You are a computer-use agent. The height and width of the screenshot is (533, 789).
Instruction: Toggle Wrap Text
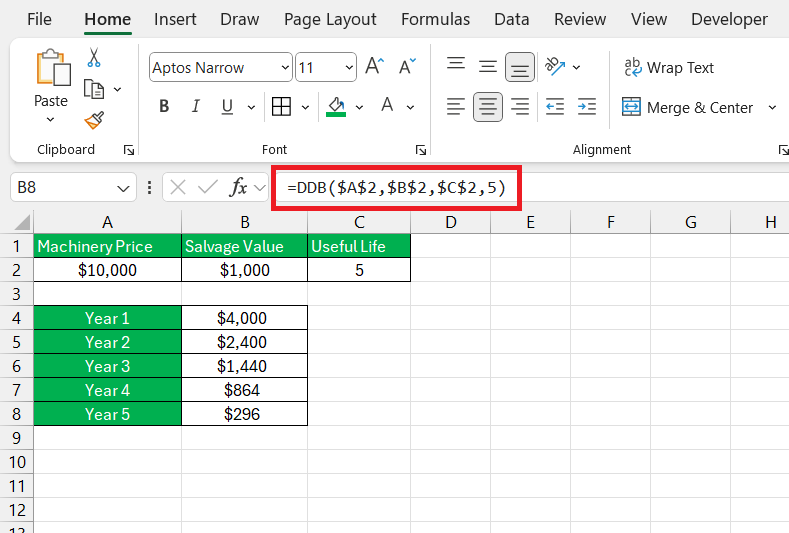tap(669, 67)
